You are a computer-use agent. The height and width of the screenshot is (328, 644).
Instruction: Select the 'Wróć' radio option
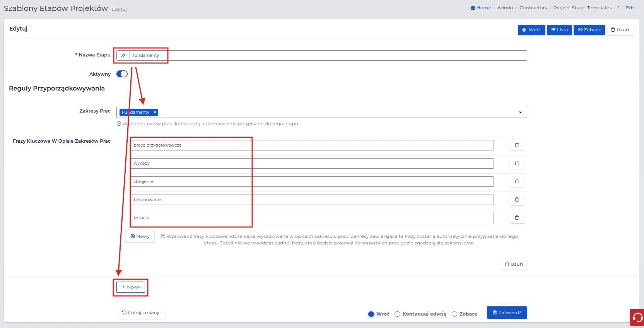tap(371, 314)
